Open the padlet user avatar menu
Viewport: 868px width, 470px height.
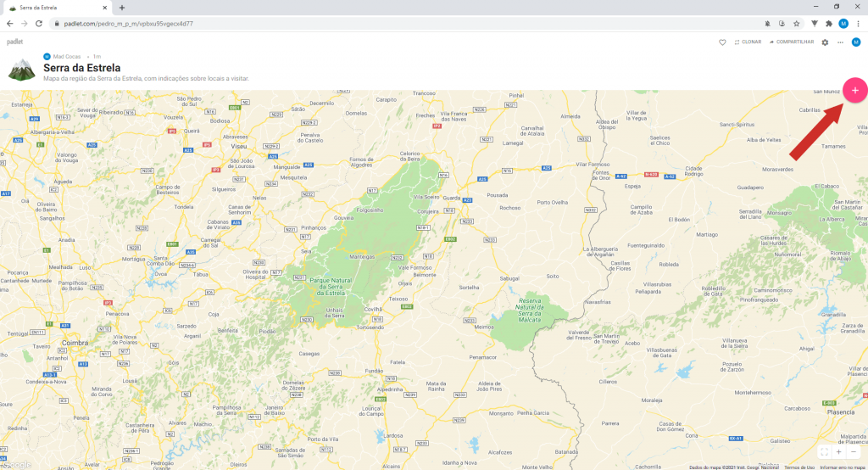click(x=856, y=42)
